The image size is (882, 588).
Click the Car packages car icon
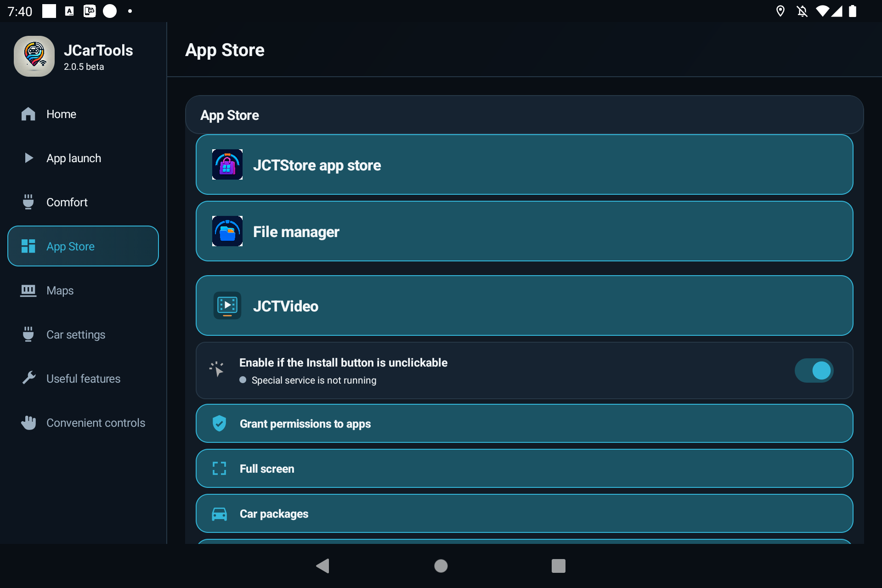pos(219,514)
